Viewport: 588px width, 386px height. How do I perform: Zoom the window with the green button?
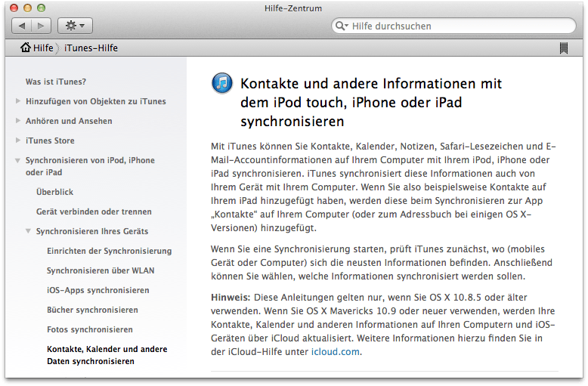[x=41, y=8]
